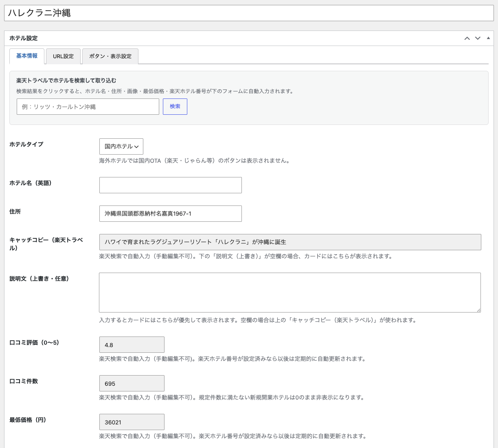Click the 住所 address field
The image size is (498, 448).
point(171,214)
